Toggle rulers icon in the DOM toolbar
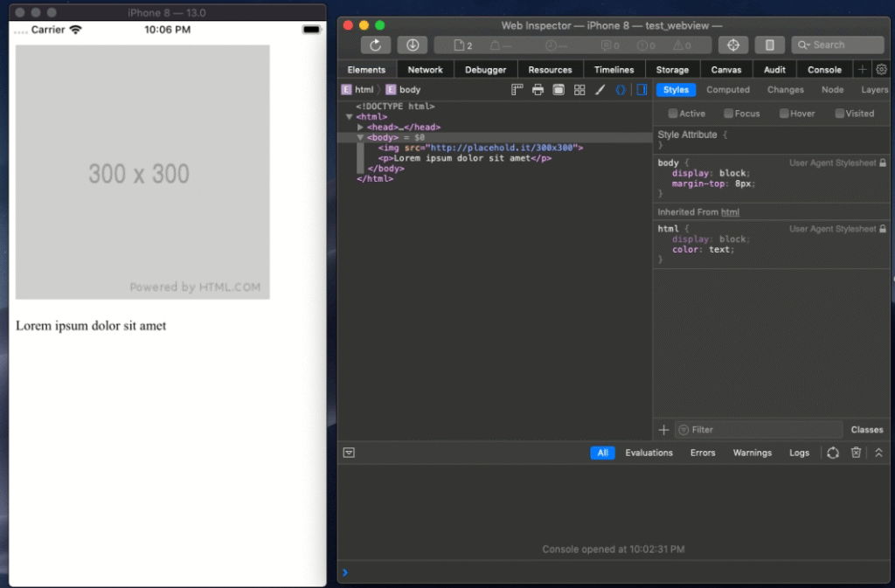The width and height of the screenshot is (895, 588). click(x=517, y=89)
